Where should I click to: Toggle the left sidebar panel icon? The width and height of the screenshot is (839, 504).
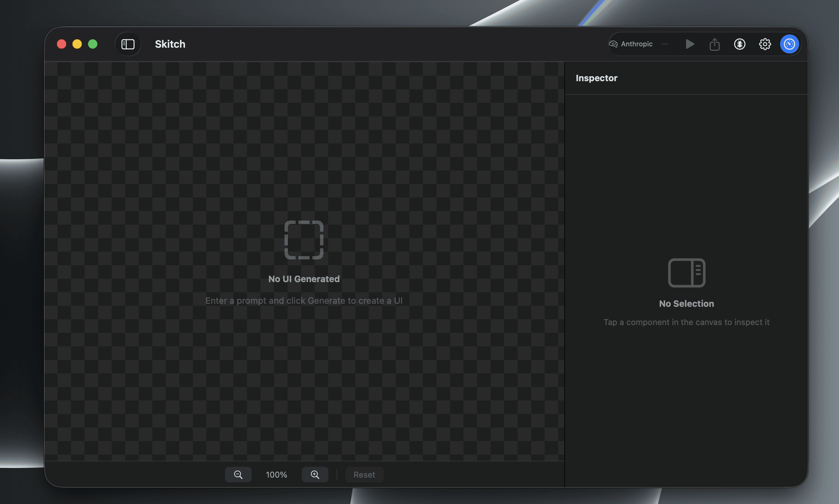coord(128,44)
